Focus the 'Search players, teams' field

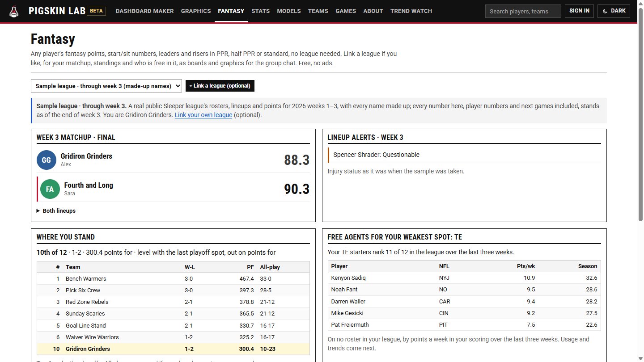point(523,11)
